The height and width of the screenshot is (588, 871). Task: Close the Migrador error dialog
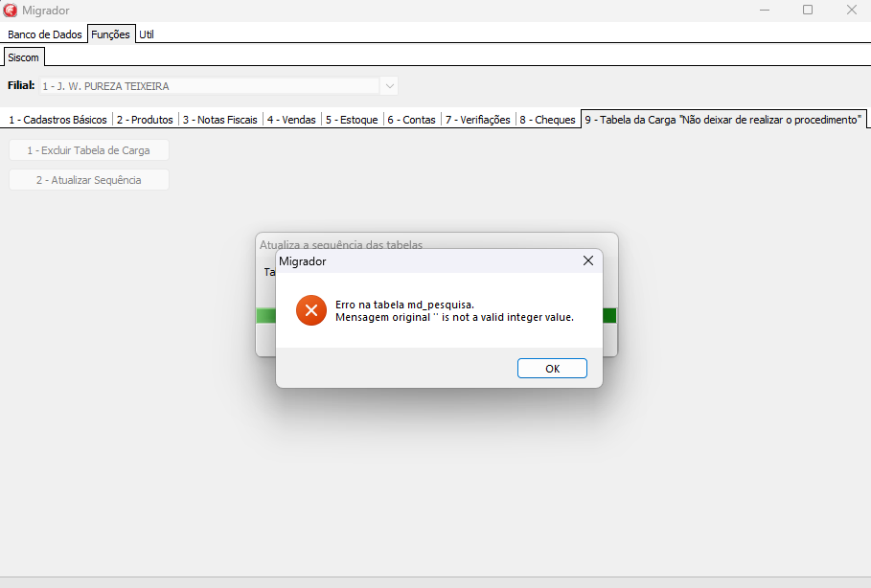[588, 260]
